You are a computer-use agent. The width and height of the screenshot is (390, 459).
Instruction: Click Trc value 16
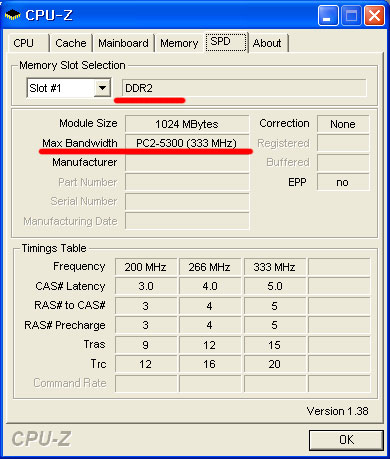(210, 364)
